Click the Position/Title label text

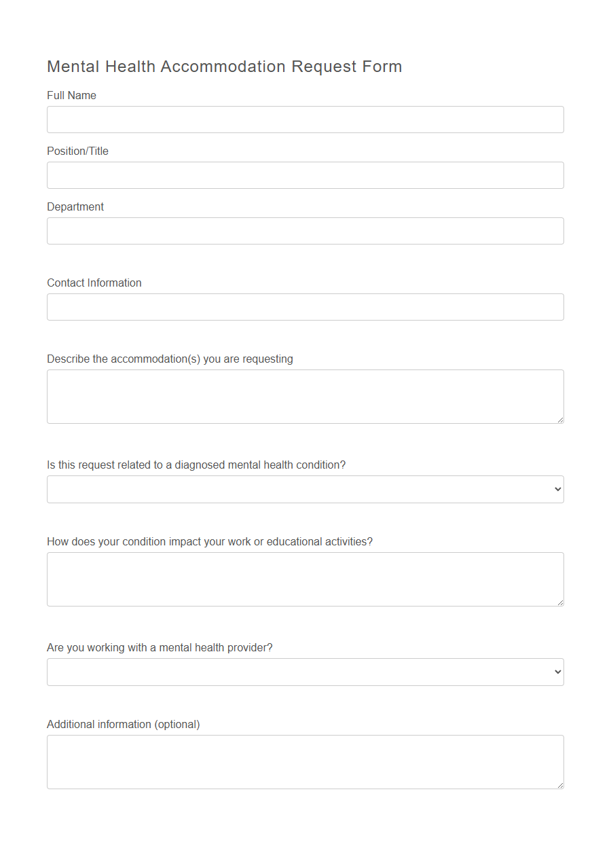click(x=77, y=151)
